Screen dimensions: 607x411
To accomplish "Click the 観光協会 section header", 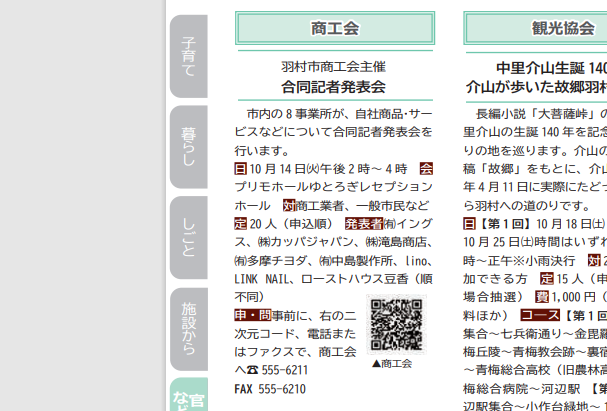I will point(562,28).
